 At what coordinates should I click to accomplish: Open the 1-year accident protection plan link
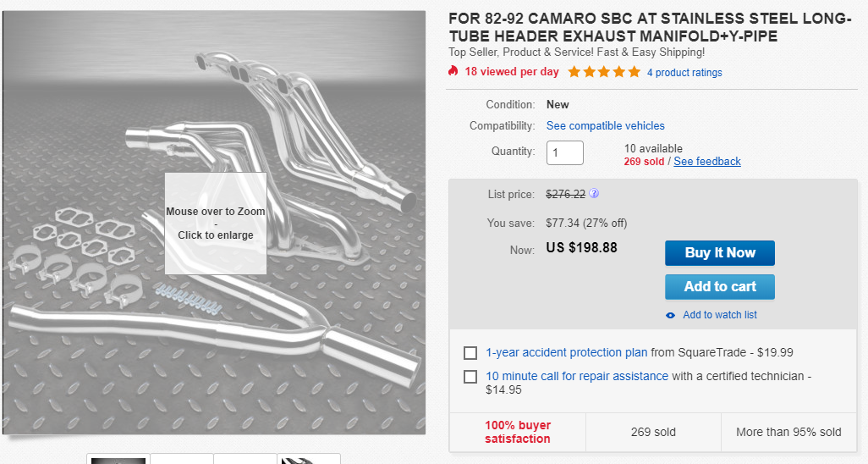(566, 353)
